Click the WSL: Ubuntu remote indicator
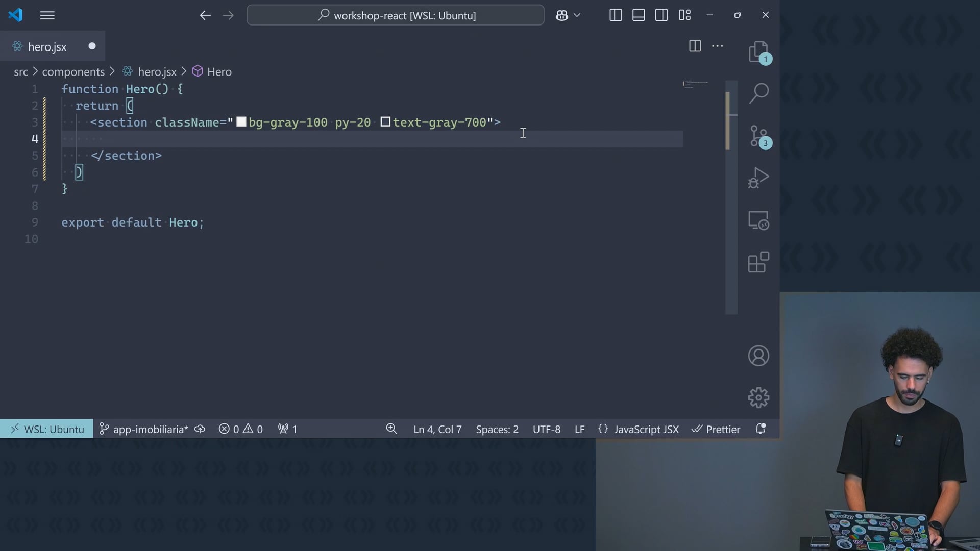 (x=47, y=430)
